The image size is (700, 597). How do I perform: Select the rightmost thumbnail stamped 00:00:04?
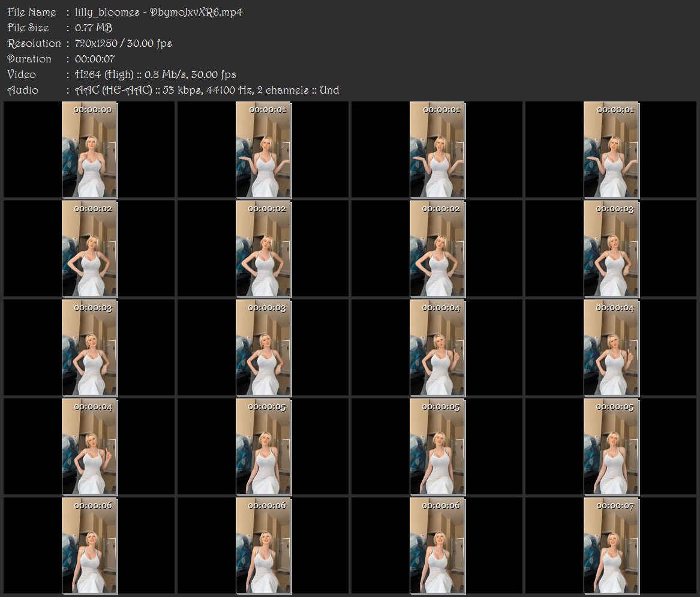pos(611,347)
